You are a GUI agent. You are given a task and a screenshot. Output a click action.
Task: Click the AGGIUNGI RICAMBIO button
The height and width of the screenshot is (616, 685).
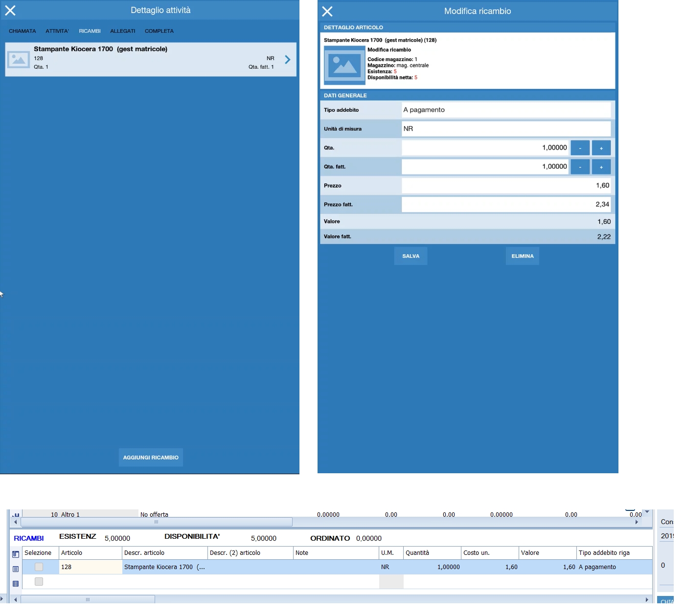point(151,458)
